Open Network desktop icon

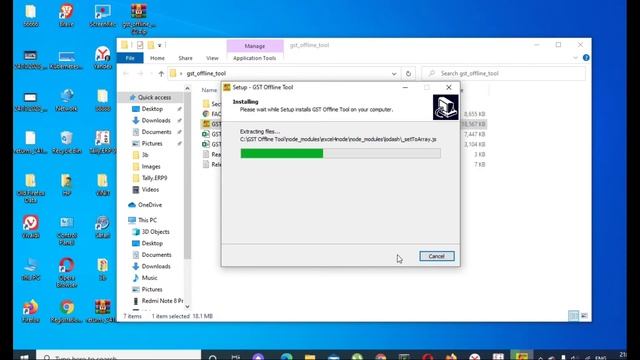(x=66, y=100)
